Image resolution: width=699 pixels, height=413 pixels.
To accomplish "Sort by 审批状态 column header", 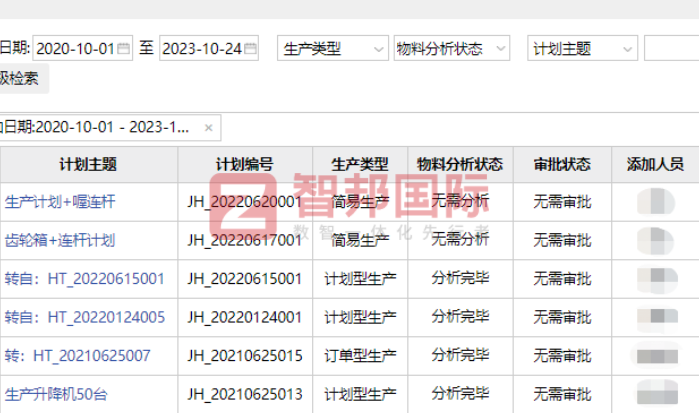I will click(562, 165).
